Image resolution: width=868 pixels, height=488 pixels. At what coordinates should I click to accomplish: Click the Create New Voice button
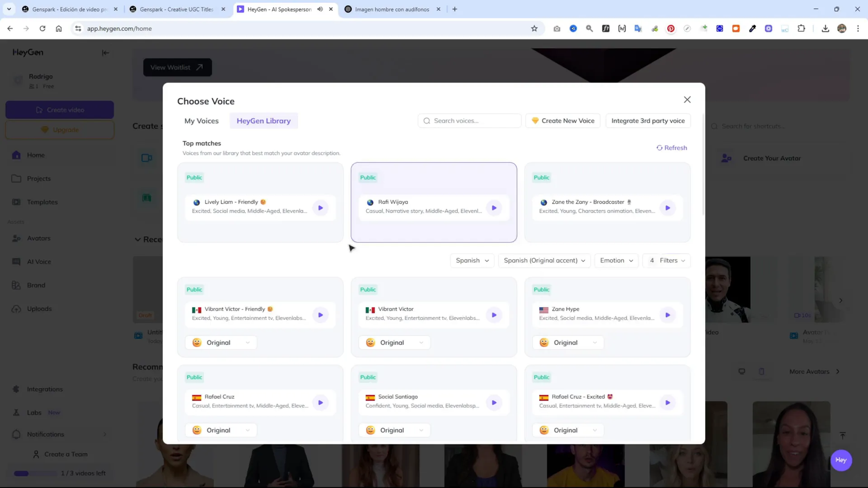tap(563, 121)
